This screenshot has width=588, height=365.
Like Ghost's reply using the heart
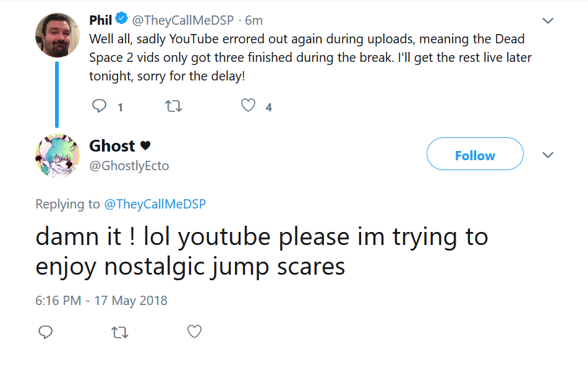[194, 331]
